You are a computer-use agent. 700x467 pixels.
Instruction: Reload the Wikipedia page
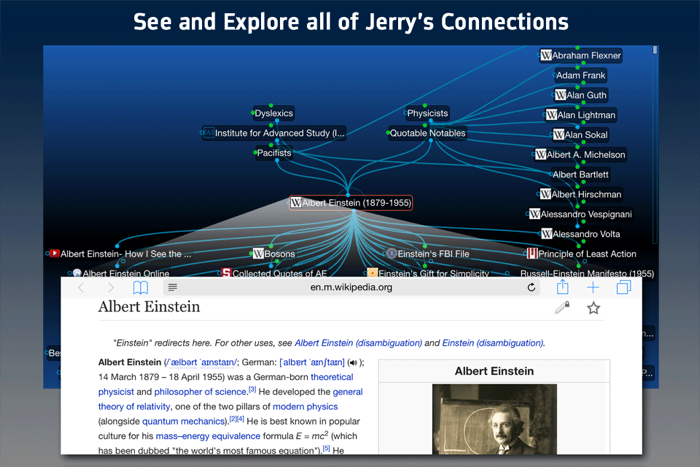coord(531,288)
